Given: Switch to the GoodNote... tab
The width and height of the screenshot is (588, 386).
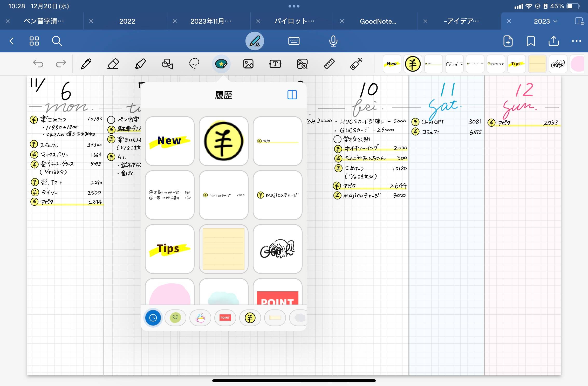Looking at the screenshot, I should (378, 21).
